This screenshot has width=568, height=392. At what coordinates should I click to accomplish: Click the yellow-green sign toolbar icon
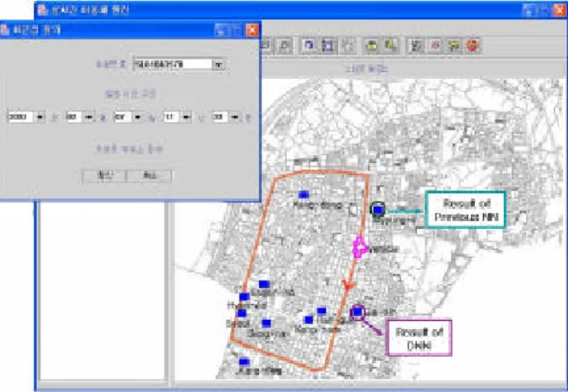click(x=454, y=46)
